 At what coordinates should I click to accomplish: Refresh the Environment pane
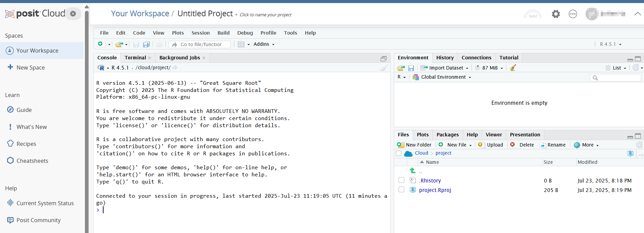[636, 68]
